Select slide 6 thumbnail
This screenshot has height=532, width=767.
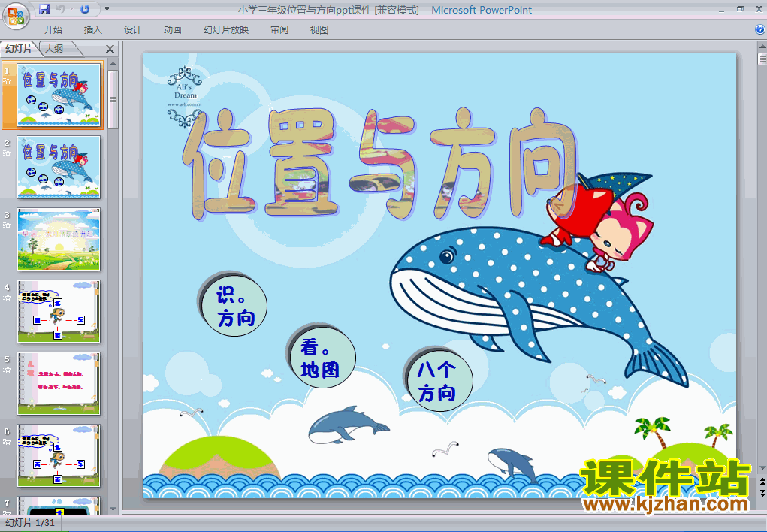point(59,455)
